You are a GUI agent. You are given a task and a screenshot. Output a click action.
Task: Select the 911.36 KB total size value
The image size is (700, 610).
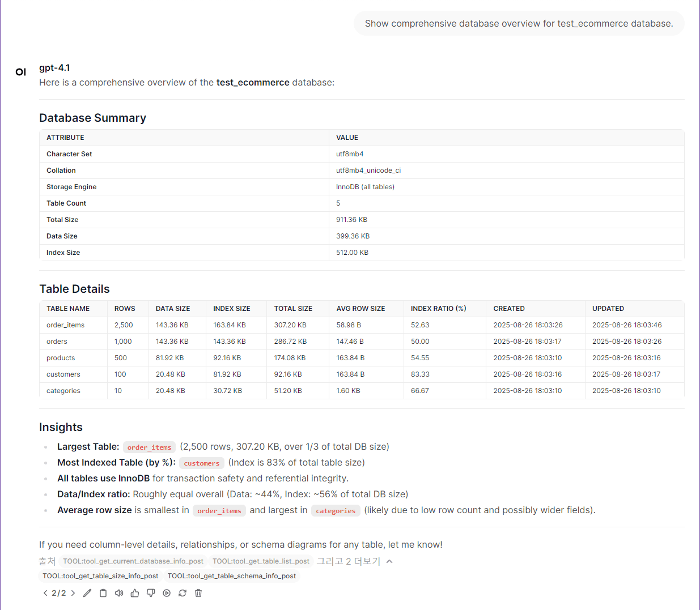point(351,220)
